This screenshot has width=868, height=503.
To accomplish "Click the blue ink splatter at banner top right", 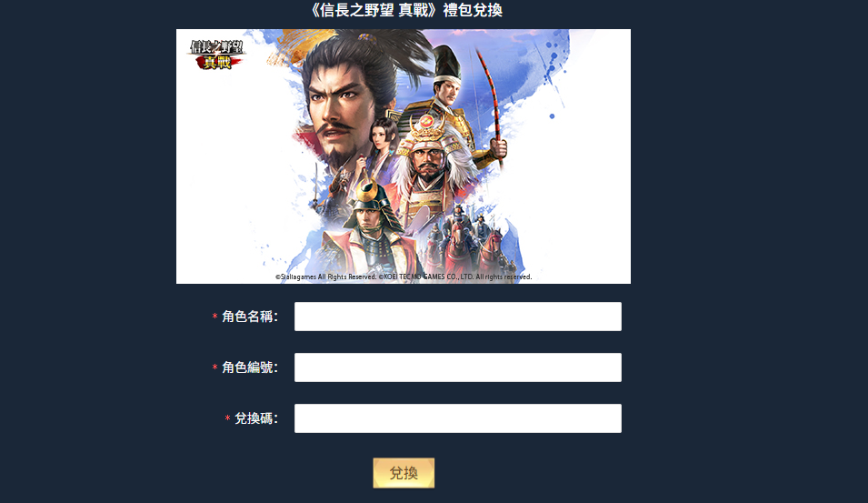I will click(554, 61).
